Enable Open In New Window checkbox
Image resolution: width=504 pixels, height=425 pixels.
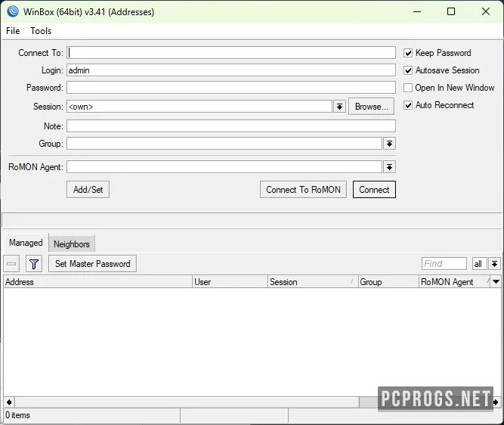point(408,88)
